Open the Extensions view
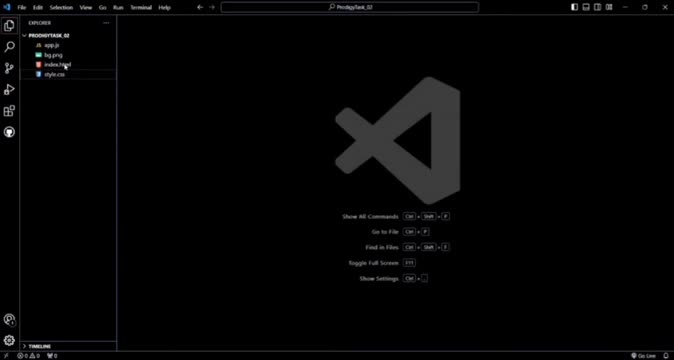The width and height of the screenshot is (674, 360). point(9,111)
